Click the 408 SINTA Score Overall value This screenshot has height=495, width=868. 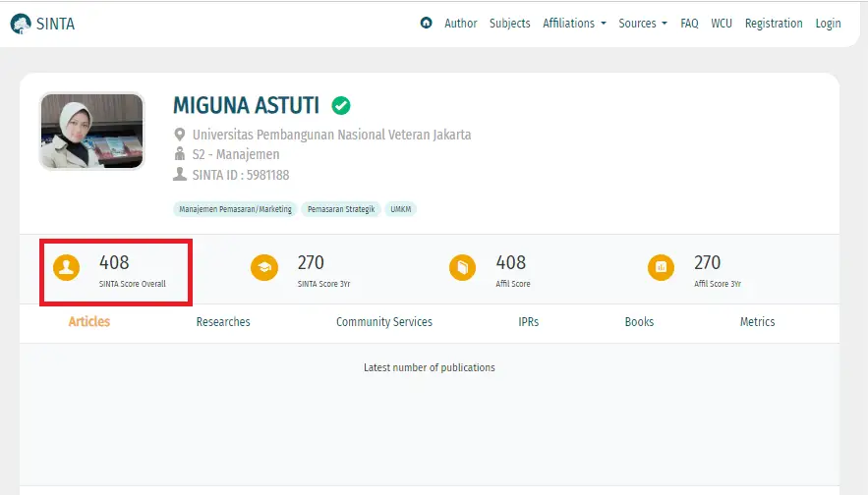tap(114, 262)
